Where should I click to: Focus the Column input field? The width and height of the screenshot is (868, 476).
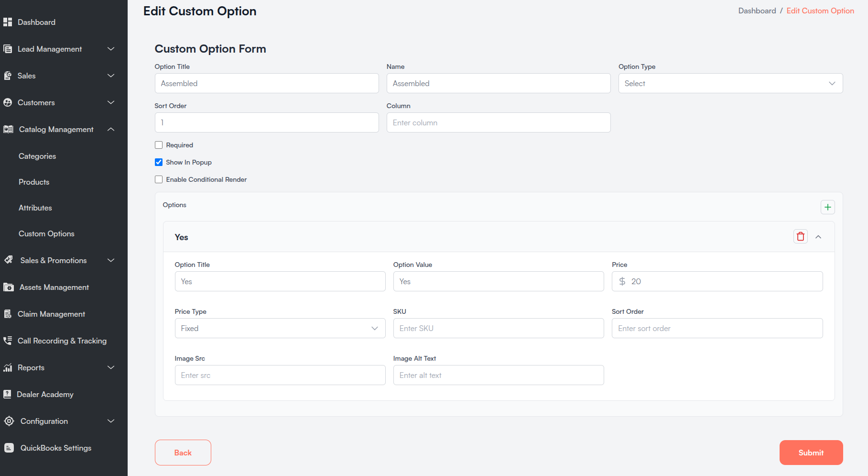click(499, 122)
